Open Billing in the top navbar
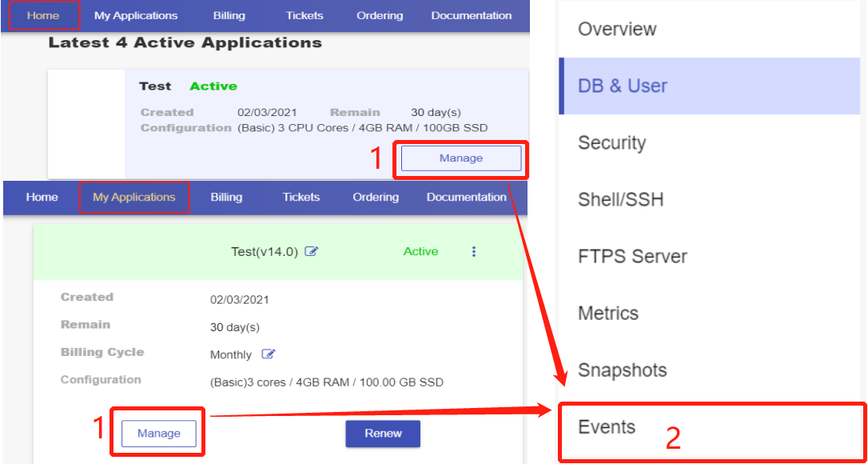 [x=229, y=16]
